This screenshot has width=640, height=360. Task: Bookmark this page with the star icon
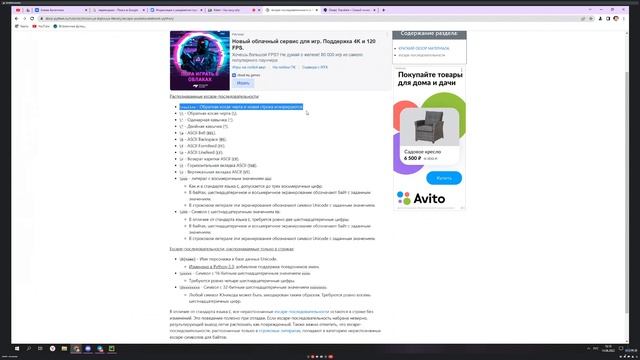(591, 18)
